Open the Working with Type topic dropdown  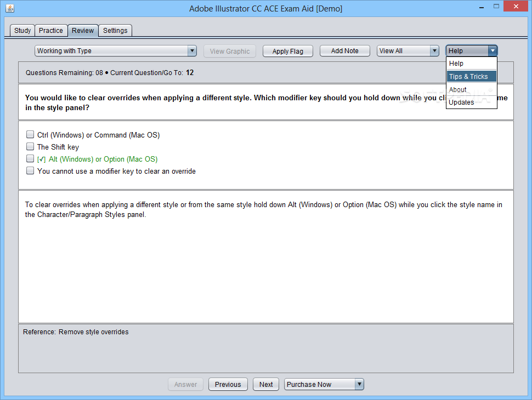coord(116,51)
